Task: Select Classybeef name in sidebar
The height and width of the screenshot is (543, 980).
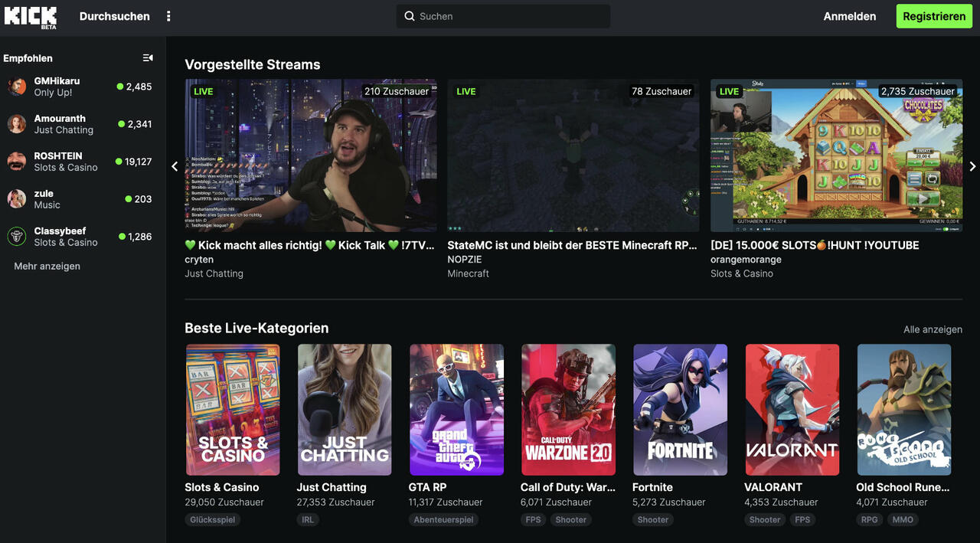Action: (x=60, y=231)
